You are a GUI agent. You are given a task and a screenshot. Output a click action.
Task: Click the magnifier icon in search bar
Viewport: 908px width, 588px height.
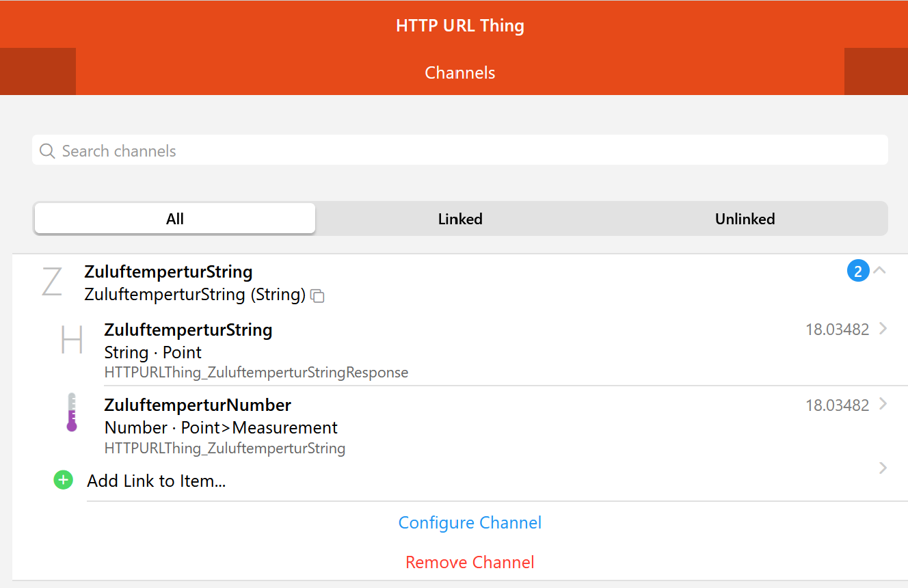[47, 151]
